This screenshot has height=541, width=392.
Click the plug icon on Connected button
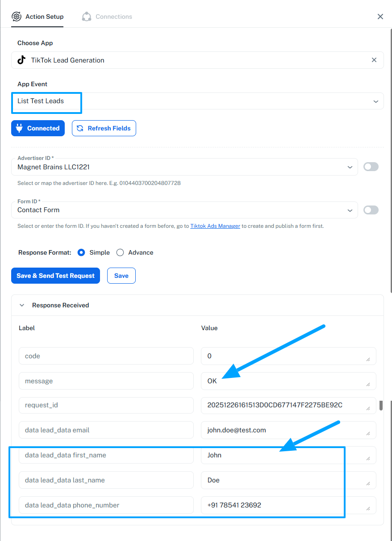(19, 128)
